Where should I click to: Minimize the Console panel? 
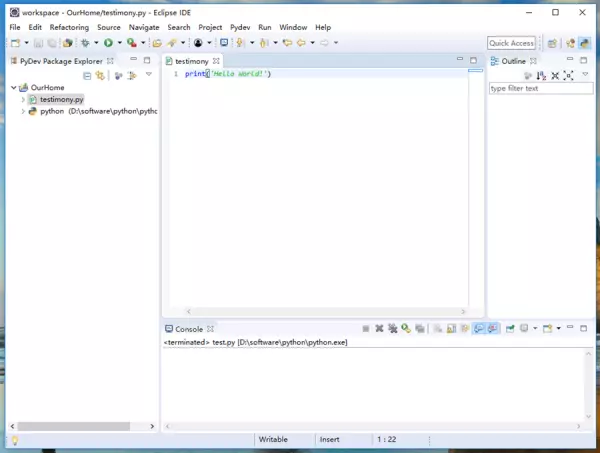pos(570,327)
